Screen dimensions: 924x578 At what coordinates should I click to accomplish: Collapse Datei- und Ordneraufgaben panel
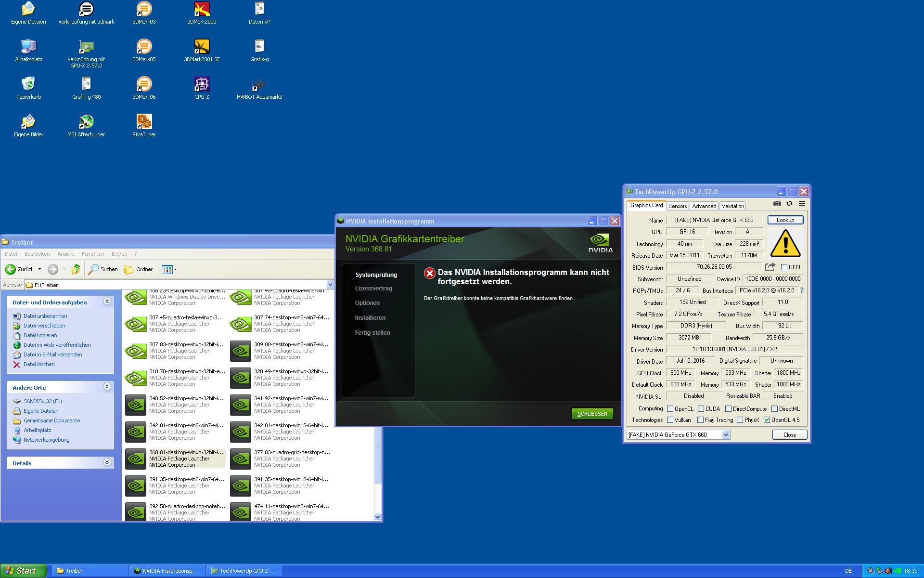(x=107, y=302)
